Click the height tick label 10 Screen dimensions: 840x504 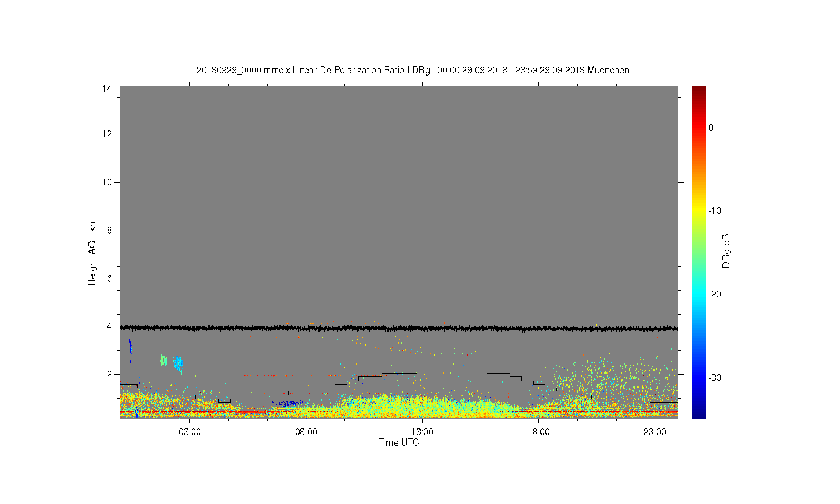point(107,182)
